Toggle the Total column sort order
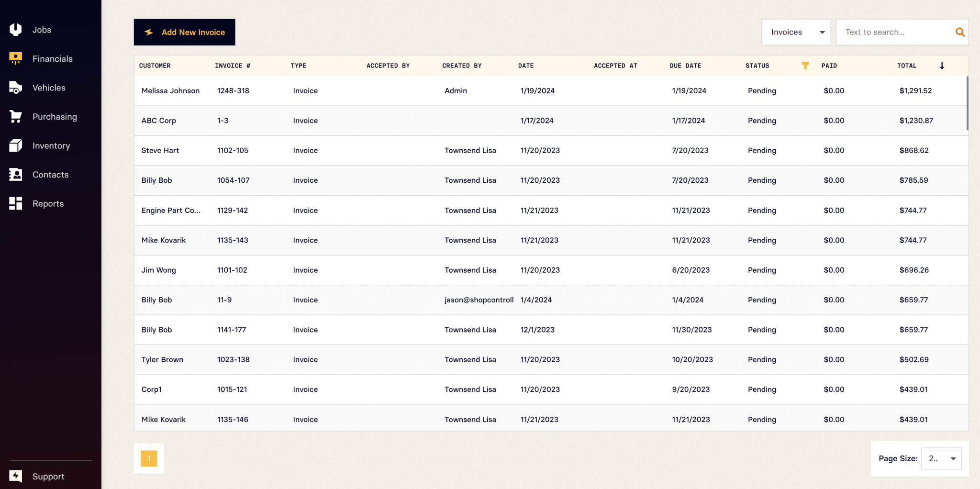Viewport: 980px width, 489px height. 942,66
